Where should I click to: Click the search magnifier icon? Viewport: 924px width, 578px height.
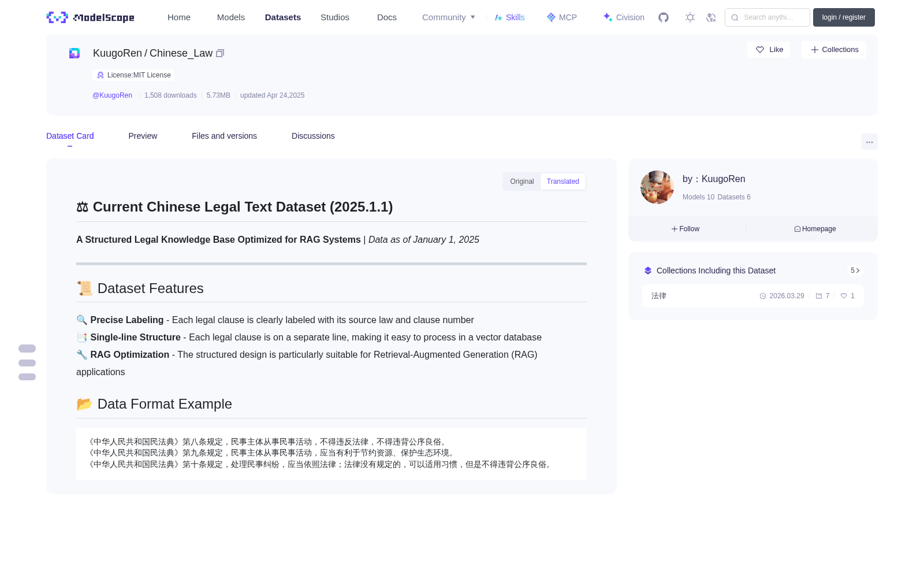(735, 17)
